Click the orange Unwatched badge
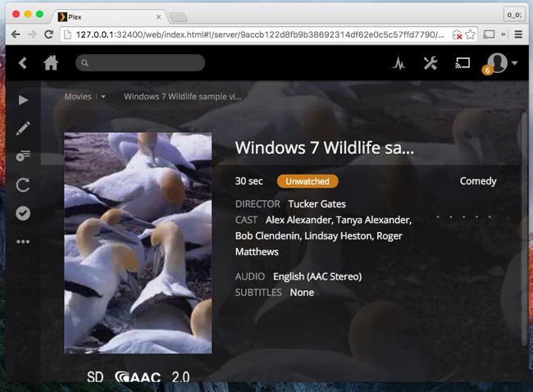The height and width of the screenshot is (392, 533). pos(307,181)
